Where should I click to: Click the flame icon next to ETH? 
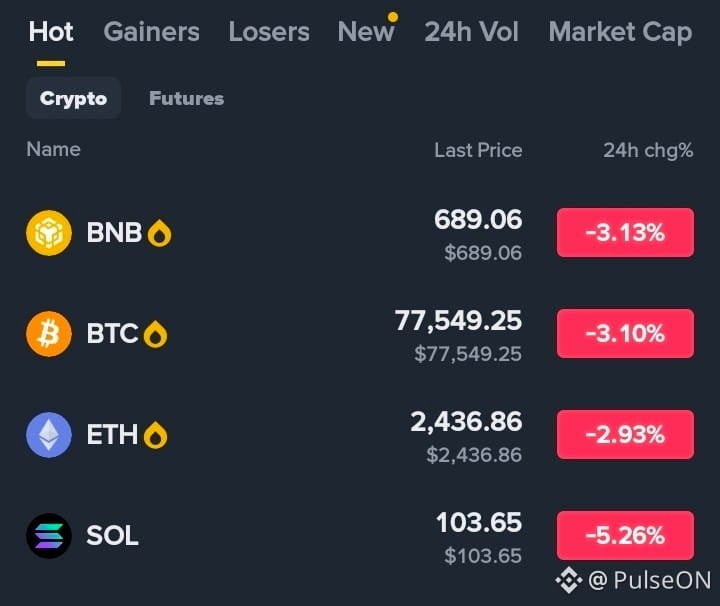(155, 435)
